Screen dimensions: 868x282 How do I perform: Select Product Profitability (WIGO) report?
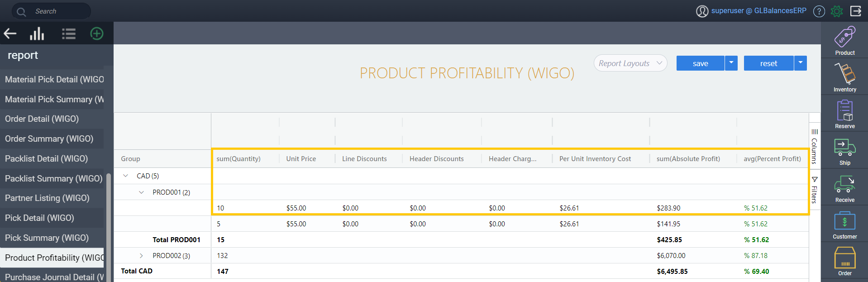(52, 258)
